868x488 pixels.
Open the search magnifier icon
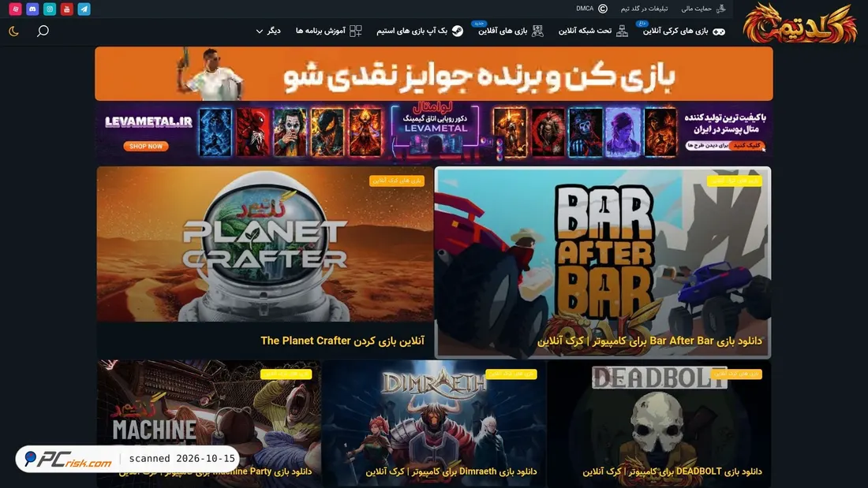click(x=43, y=31)
